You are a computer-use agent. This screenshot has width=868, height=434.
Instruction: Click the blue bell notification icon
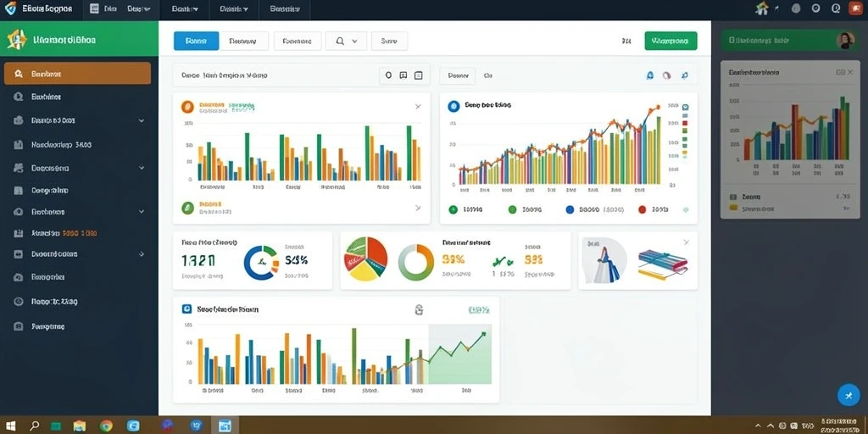[650, 75]
